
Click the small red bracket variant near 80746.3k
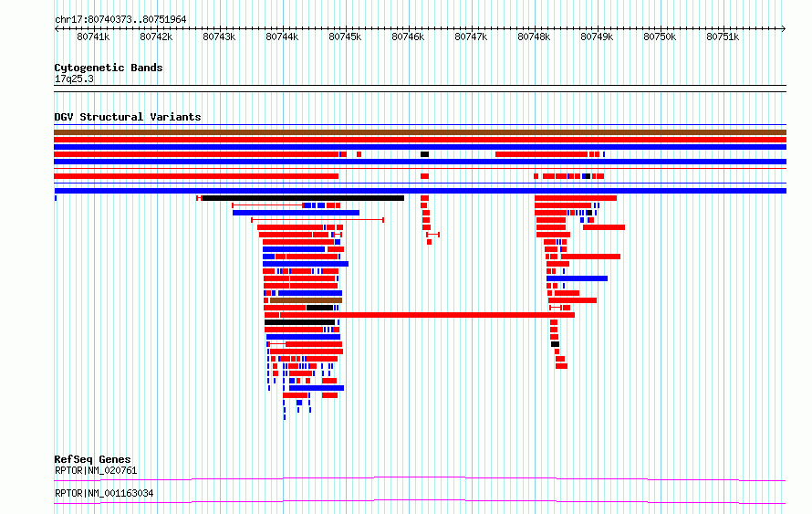click(x=433, y=235)
